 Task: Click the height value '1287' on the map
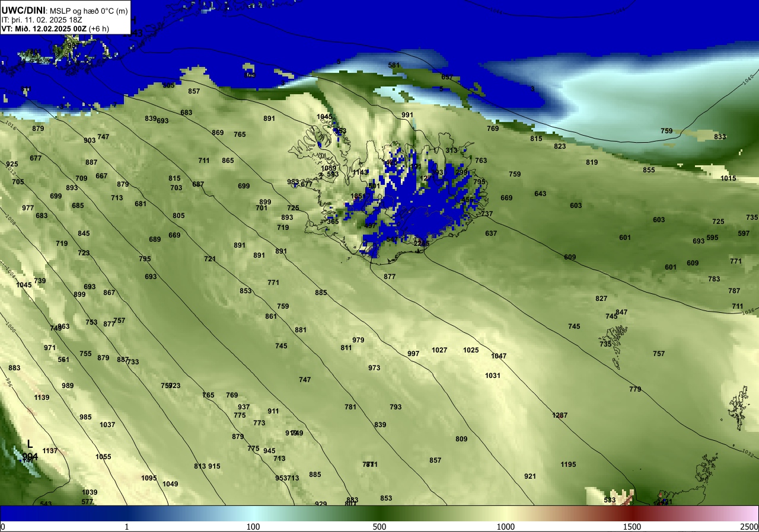click(560, 415)
